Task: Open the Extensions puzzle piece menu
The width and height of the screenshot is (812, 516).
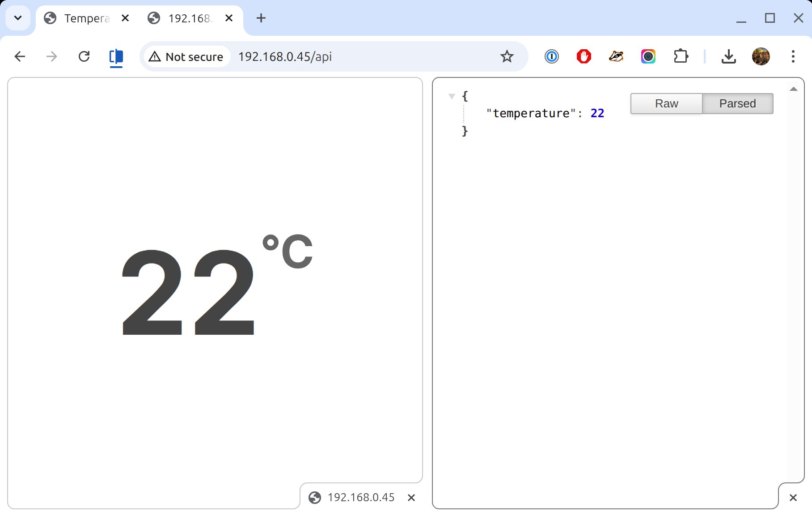Action: click(x=681, y=57)
